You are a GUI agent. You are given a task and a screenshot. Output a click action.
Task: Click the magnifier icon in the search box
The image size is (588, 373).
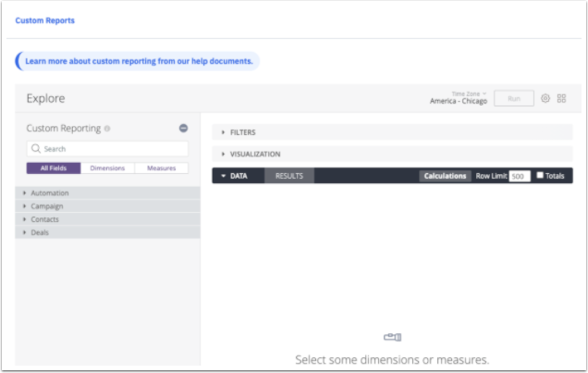(x=35, y=149)
